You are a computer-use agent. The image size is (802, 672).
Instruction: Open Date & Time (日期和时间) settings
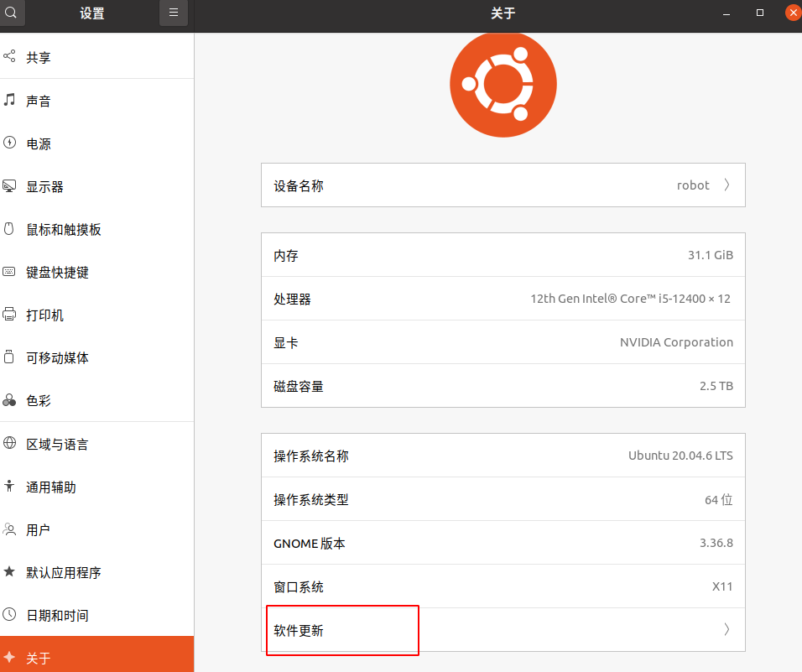coord(57,616)
